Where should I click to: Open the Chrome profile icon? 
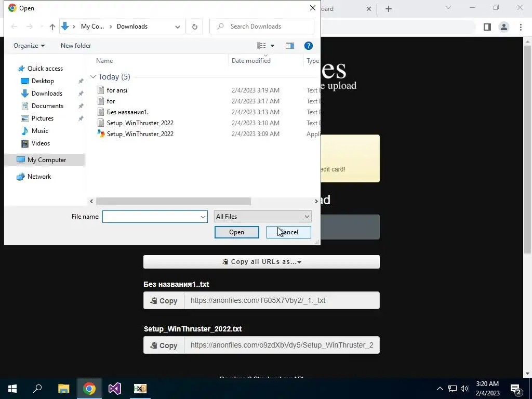pyautogui.click(x=504, y=27)
